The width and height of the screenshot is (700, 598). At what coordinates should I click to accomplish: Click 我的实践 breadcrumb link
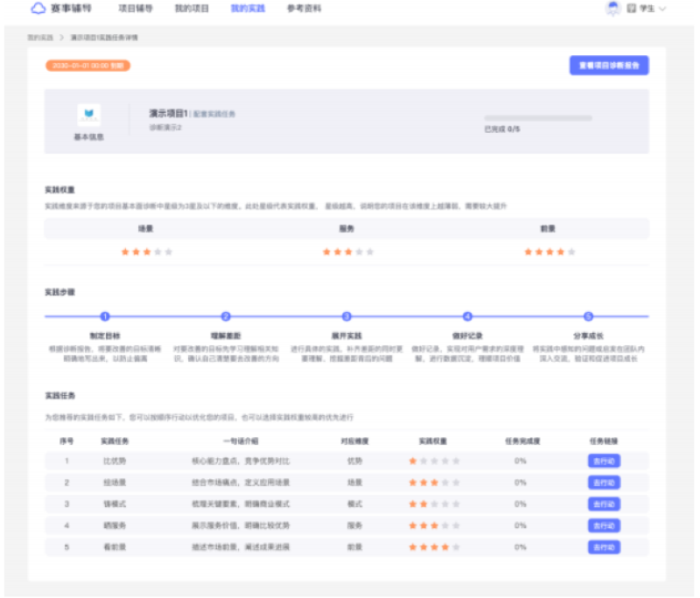tap(40, 38)
